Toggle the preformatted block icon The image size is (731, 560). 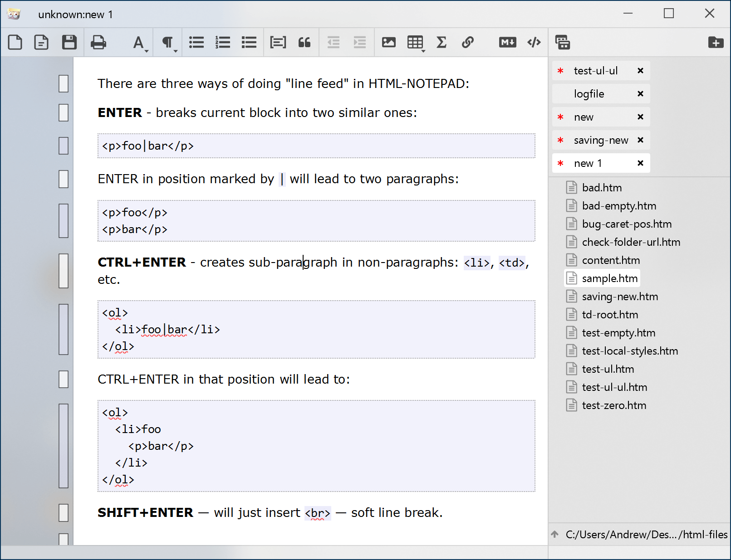point(278,42)
